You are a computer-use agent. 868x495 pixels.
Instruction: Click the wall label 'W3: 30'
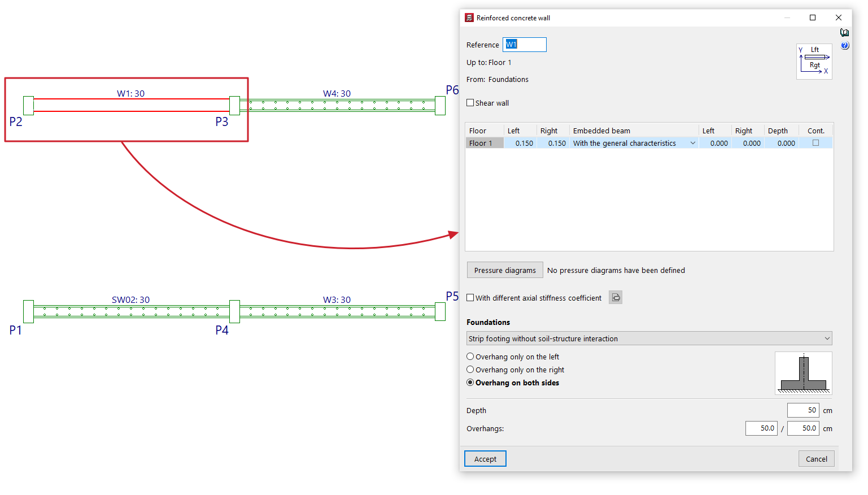(x=337, y=299)
